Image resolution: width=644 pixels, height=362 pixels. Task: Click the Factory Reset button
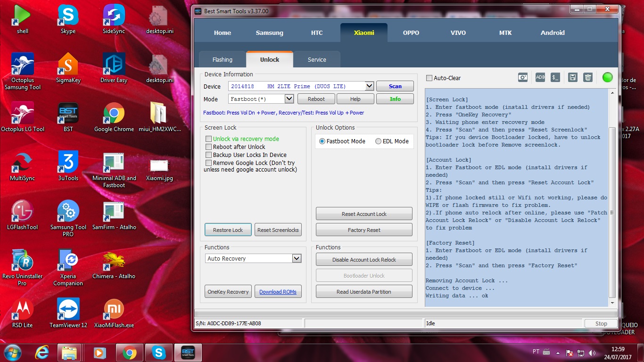[364, 230]
